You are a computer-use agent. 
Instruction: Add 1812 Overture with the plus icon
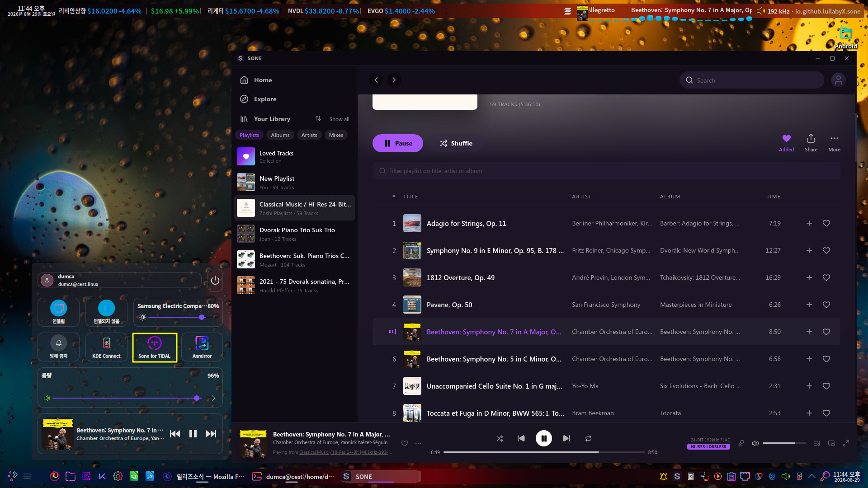pos(809,277)
